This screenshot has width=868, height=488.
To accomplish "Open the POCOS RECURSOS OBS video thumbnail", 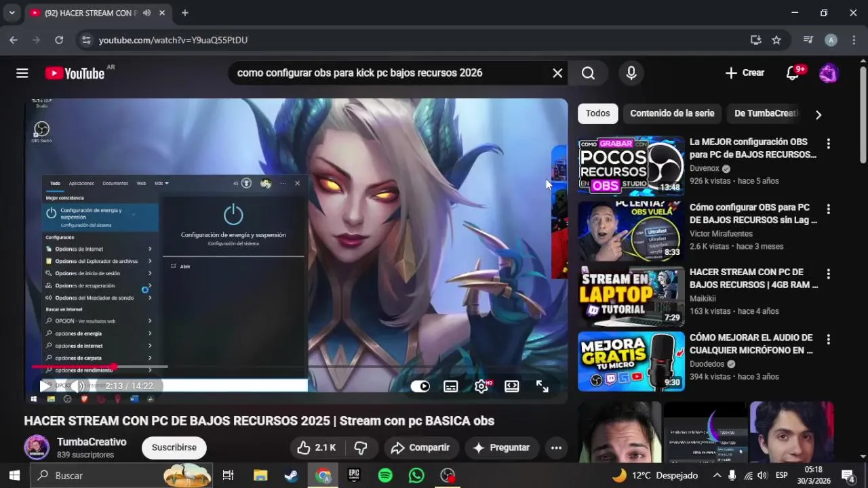I will click(x=631, y=166).
